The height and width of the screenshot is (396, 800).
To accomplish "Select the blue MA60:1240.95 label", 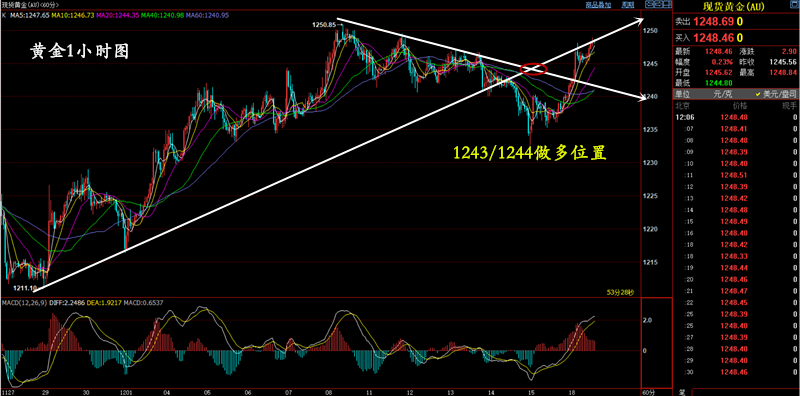I will point(207,16).
